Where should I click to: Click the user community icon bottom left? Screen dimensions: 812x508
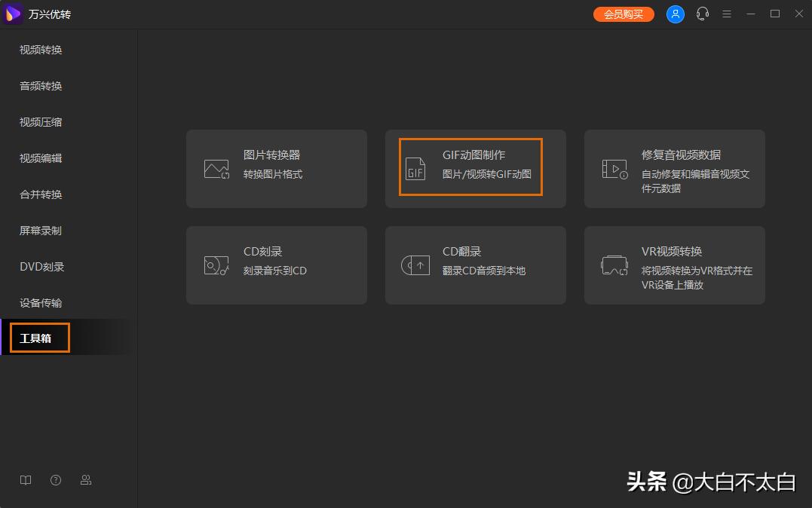(x=85, y=480)
